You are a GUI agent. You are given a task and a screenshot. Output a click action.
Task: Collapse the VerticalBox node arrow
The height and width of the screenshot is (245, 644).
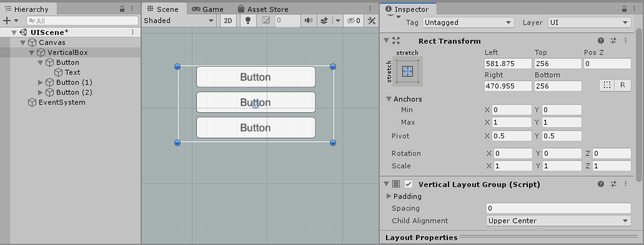pyautogui.click(x=32, y=52)
